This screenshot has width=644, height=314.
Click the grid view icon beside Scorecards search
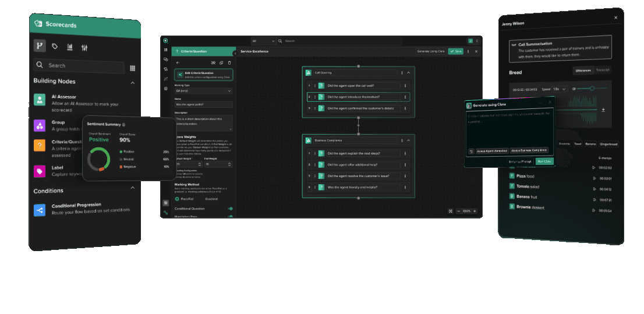132,68
